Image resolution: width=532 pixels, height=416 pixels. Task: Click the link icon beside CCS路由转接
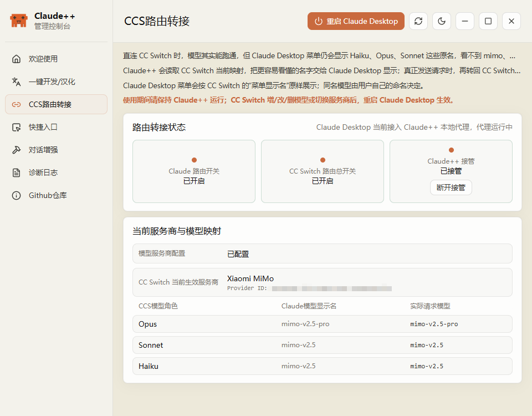click(16, 104)
